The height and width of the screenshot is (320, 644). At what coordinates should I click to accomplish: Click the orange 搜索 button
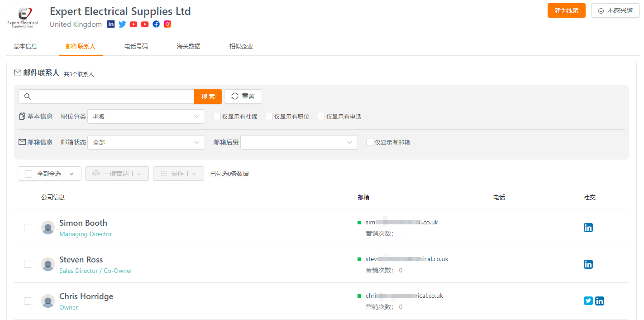pyautogui.click(x=208, y=97)
